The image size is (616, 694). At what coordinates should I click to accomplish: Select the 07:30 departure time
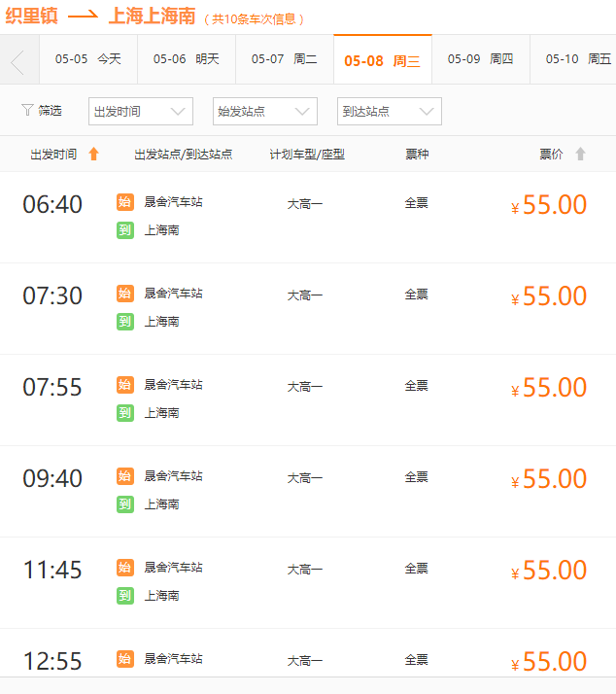pos(52,295)
